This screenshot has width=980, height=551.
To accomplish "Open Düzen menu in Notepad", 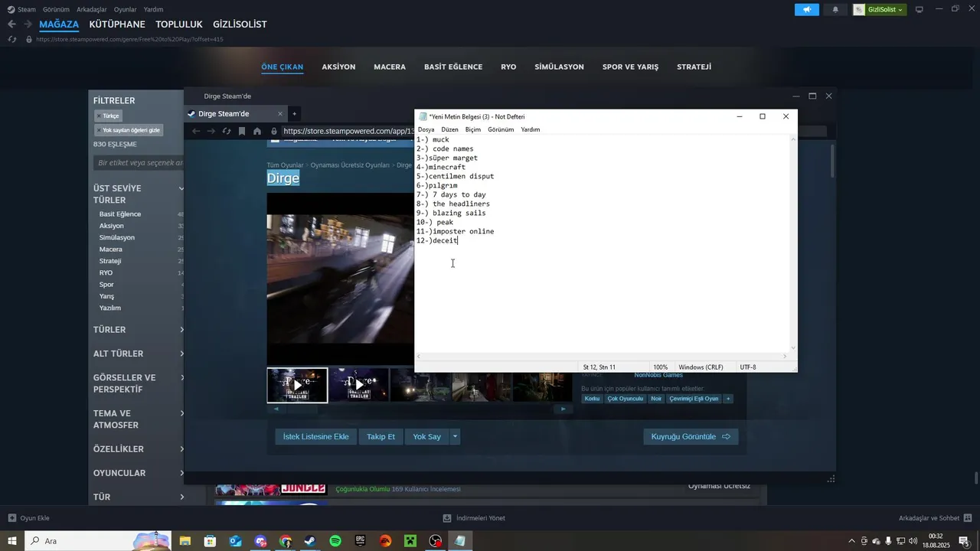I will [x=449, y=130].
